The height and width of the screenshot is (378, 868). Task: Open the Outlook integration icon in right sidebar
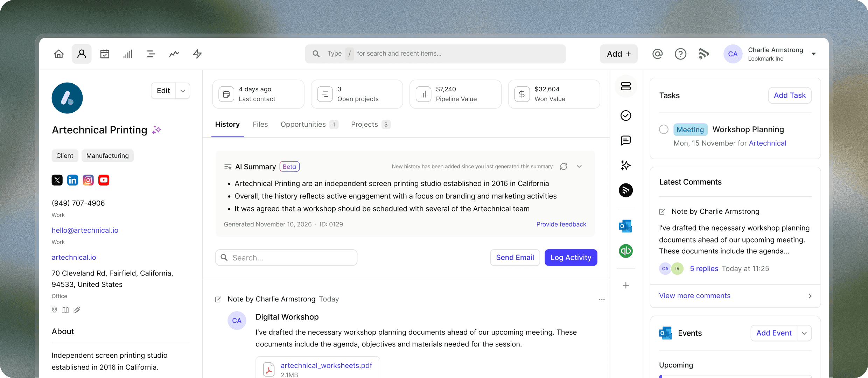(x=626, y=226)
